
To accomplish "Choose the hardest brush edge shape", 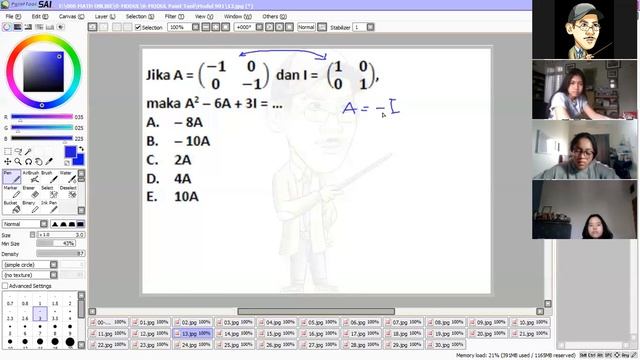I will tap(80, 224).
